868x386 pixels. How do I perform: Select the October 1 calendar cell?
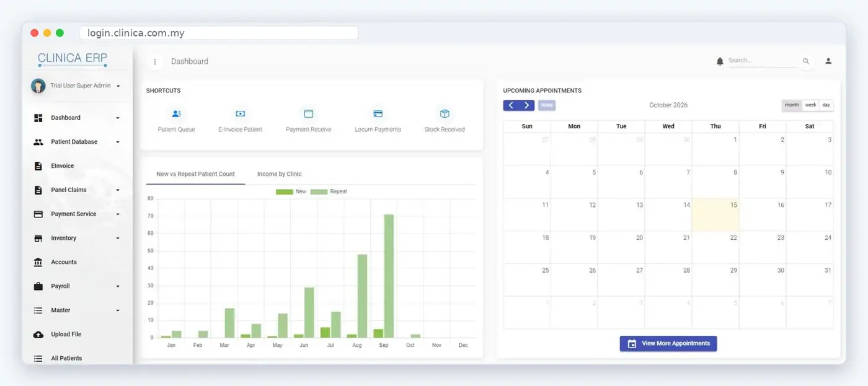715,149
